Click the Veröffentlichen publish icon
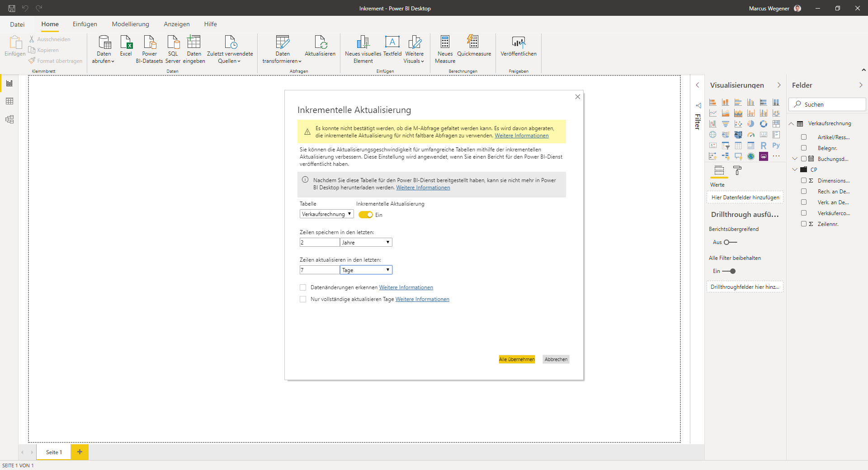Screen dimensions: 868x470 tap(519, 42)
